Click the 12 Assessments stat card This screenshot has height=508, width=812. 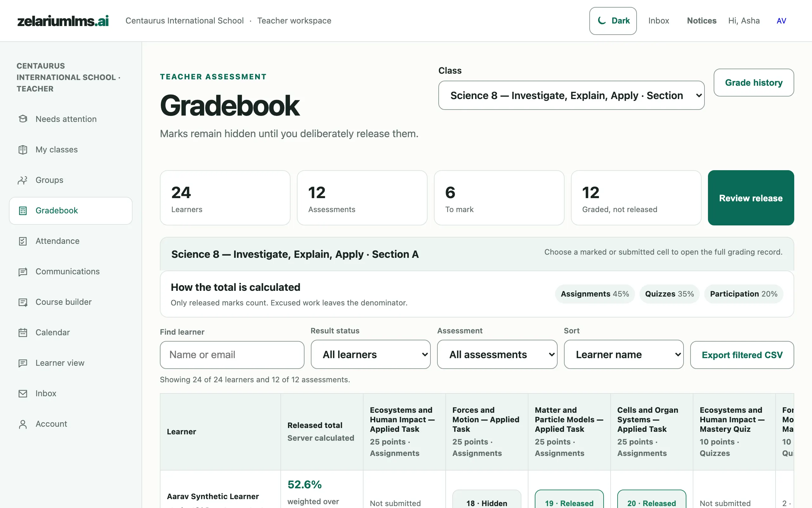tap(362, 198)
